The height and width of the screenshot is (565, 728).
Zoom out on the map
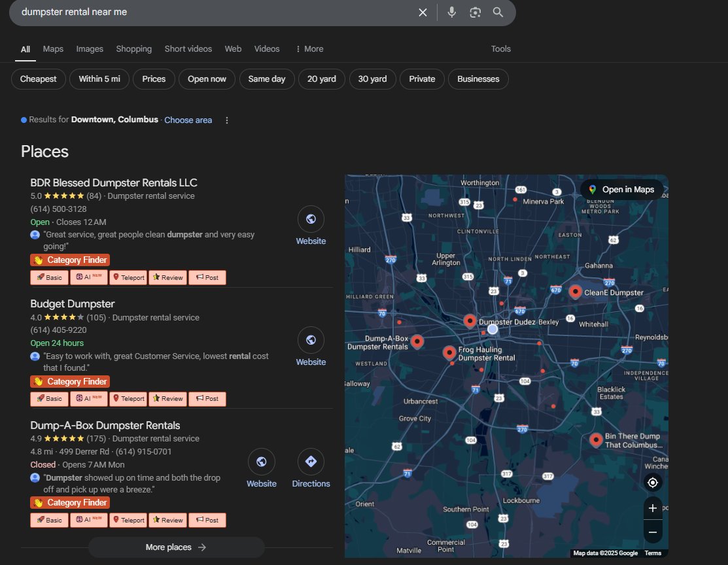(652, 532)
